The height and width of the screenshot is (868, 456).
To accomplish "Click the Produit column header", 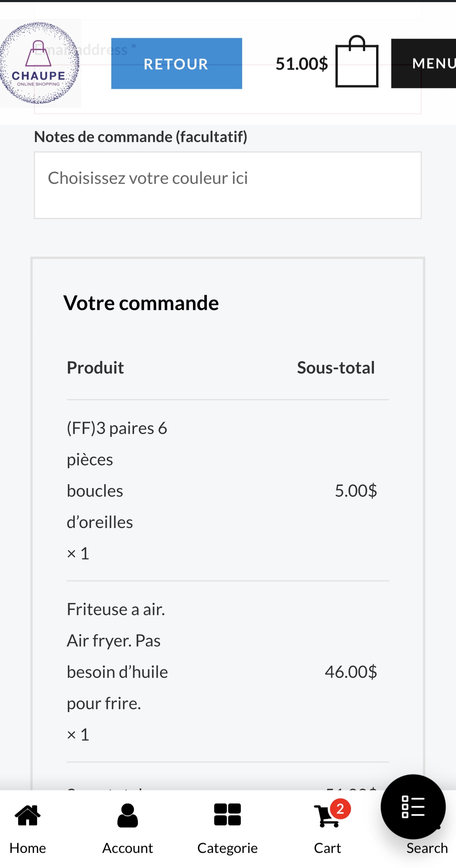I will 95,368.
